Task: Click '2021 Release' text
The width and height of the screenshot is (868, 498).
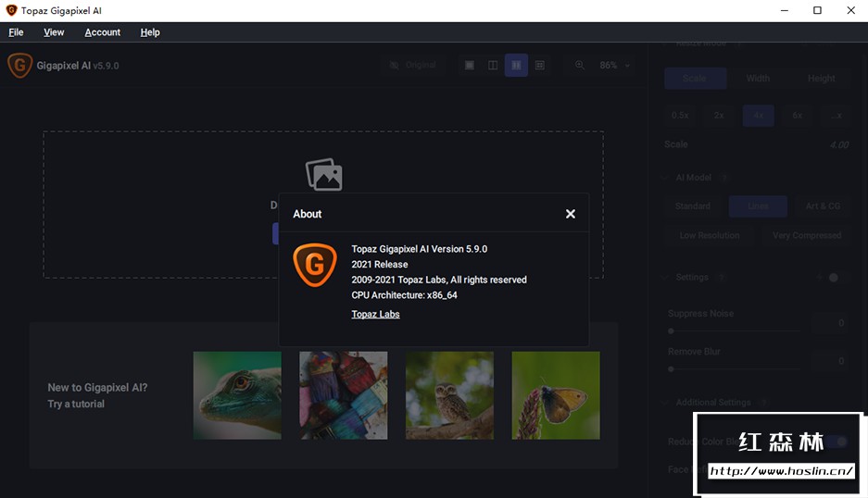Action: tap(379, 265)
